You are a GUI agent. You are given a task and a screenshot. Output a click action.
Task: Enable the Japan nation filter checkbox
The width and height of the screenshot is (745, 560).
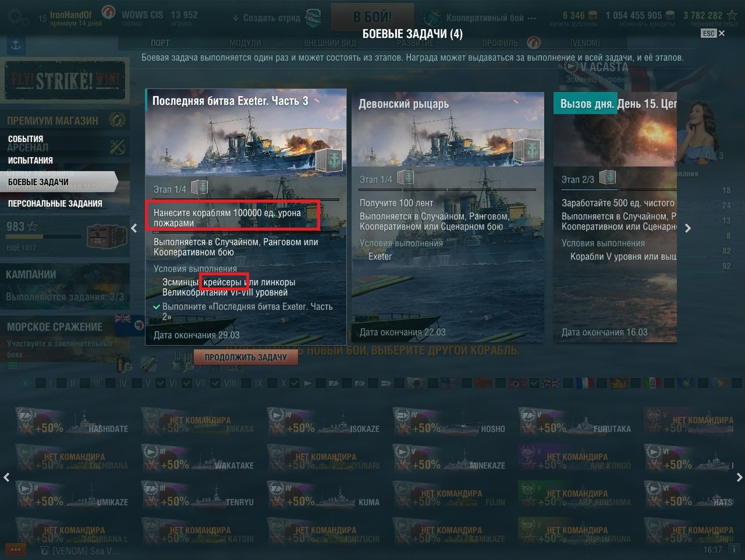point(399,383)
